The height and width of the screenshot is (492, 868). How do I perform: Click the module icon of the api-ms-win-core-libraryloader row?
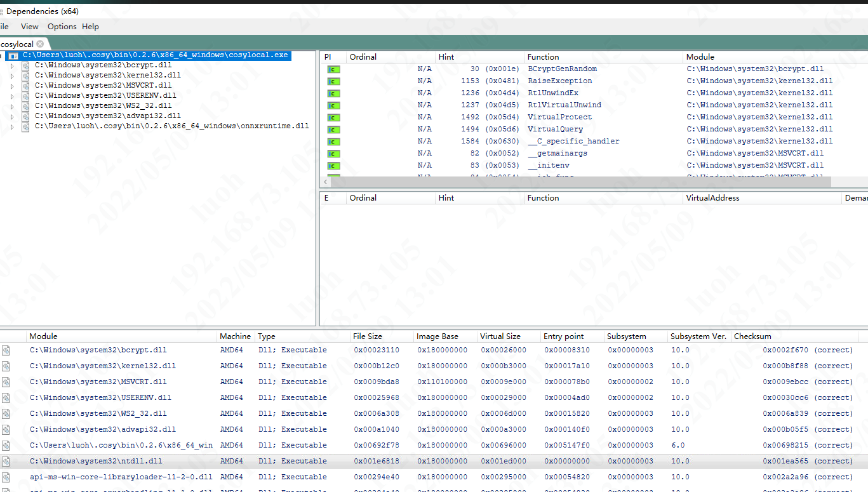(x=6, y=477)
